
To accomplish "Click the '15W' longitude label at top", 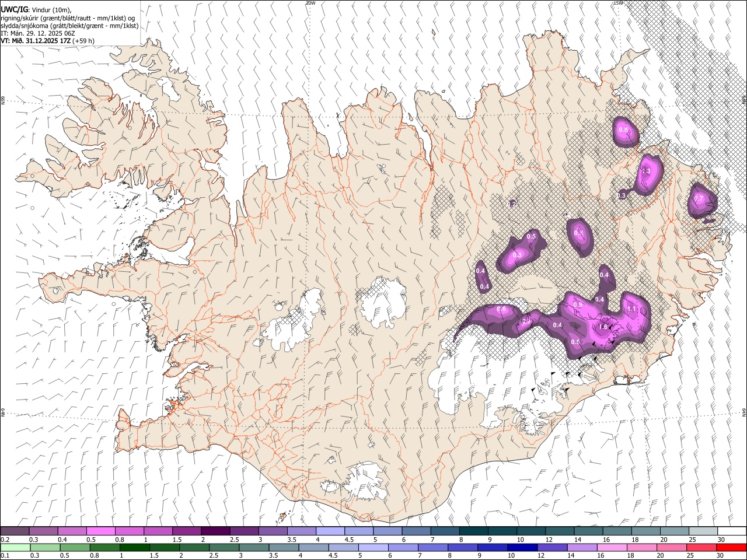I will [x=618, y=3].
